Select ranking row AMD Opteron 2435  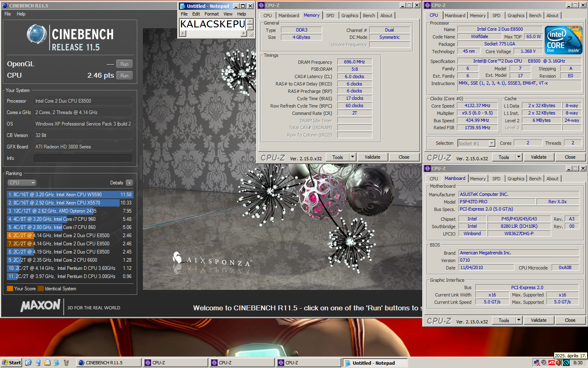pos(70,211)
